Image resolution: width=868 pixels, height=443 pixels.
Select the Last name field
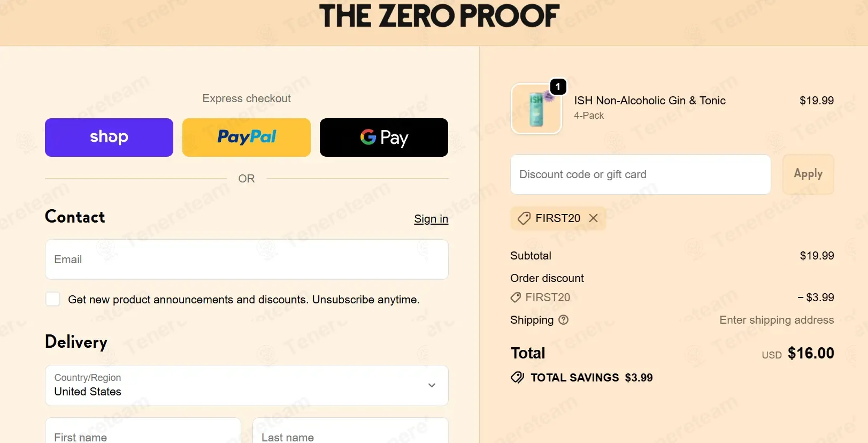click(x=350, y=431)
